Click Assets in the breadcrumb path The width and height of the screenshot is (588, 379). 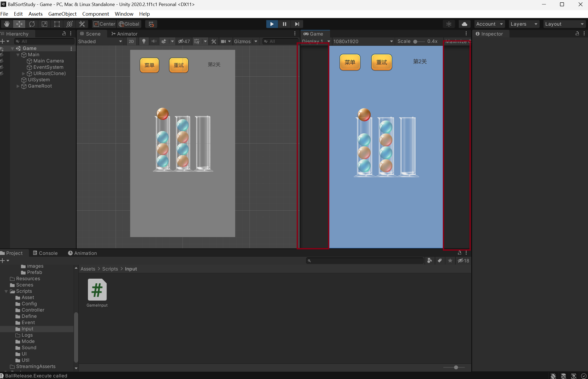(x=88, y=269)
